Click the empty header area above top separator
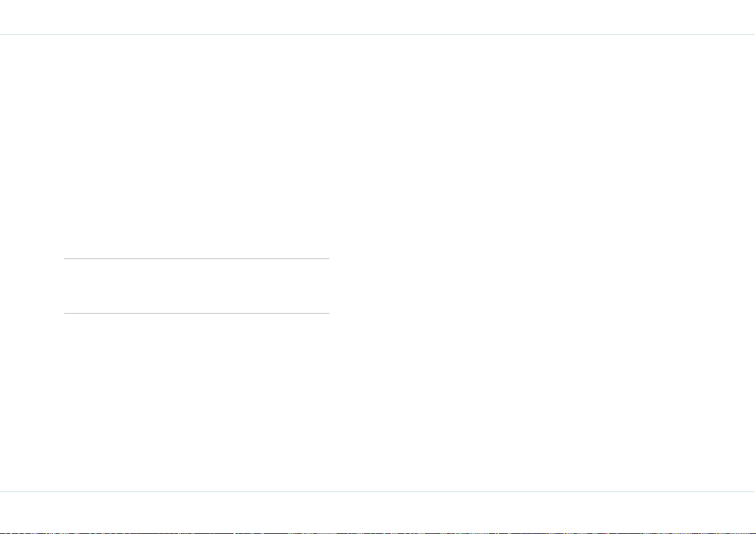This screenshot has width=756, height=534. tap(378, 17)
